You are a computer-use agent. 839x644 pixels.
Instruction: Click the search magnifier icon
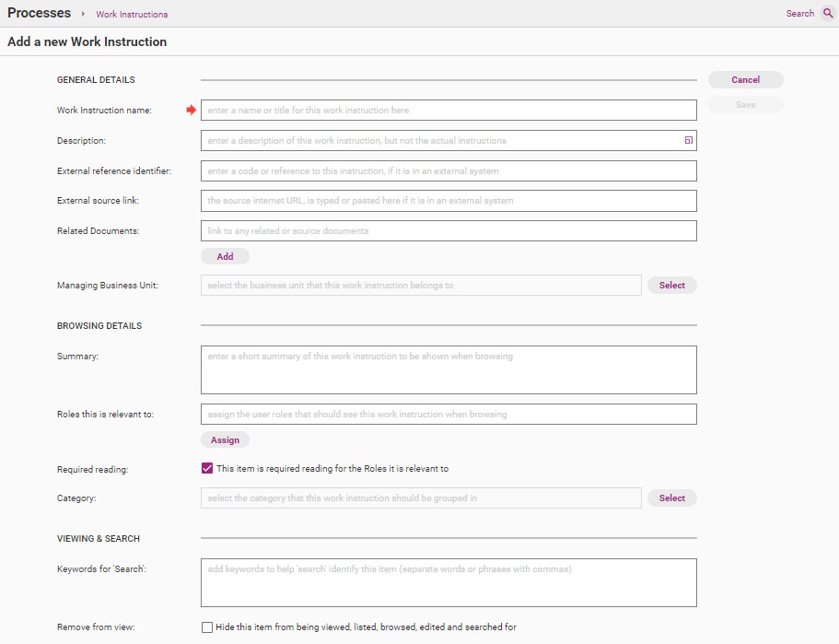(828, 14)
